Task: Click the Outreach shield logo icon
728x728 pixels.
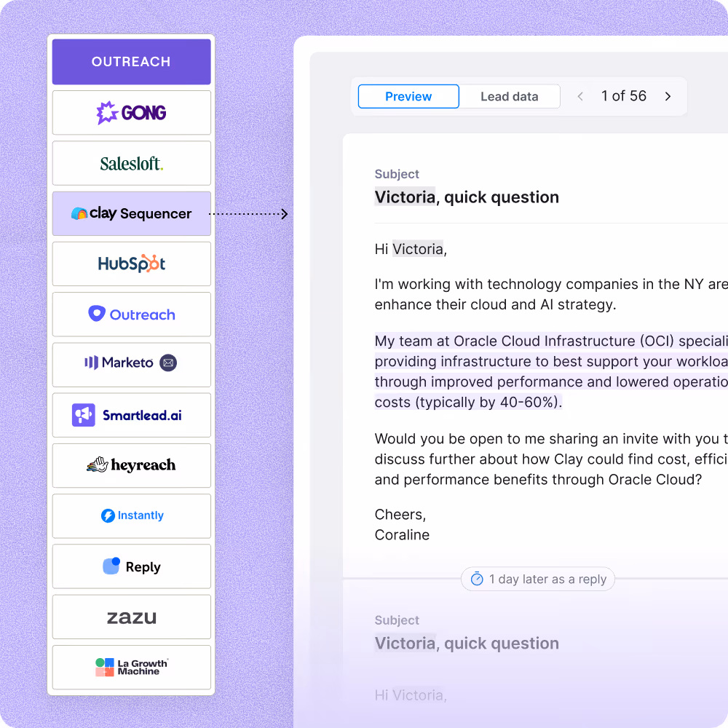Action: coord(97,313)
